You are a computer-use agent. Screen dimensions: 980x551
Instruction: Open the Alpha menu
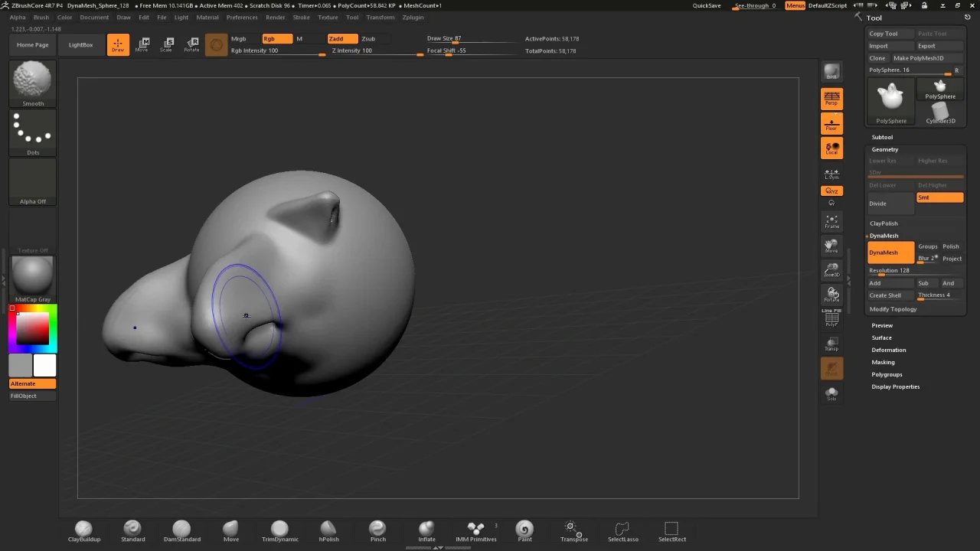(18, 17)
